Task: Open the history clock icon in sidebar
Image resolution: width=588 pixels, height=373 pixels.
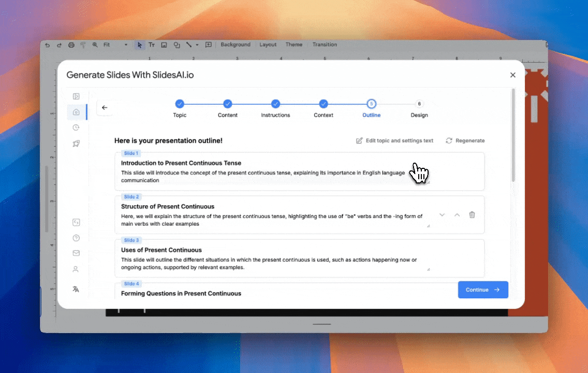Action: coord(76,127)
